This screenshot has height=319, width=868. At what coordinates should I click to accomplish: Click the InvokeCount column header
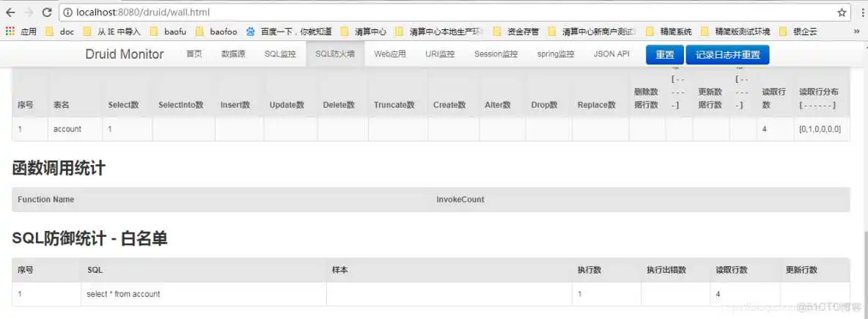(460, 199)
